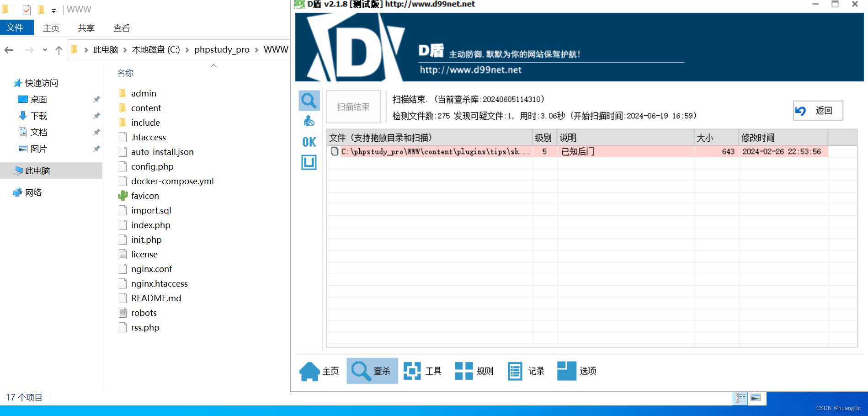The image size is (868, 416).
Task: Open the 主页 home section in D盾
Action: 320,371
